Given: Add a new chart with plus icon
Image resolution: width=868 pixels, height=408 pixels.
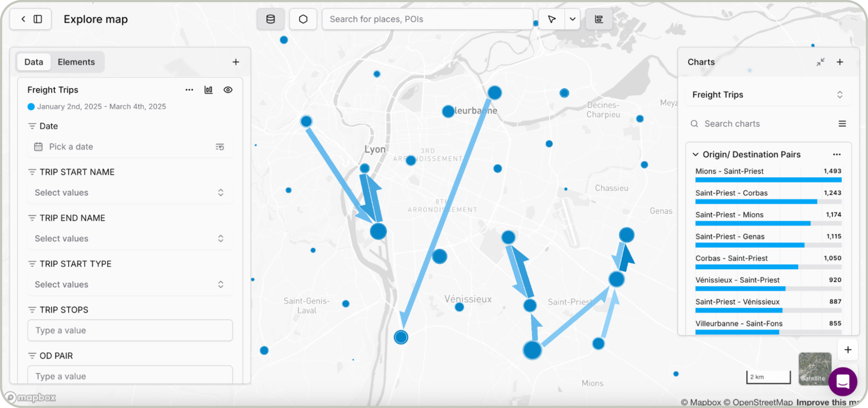Looking at the screenshot, I should (840, 62).
